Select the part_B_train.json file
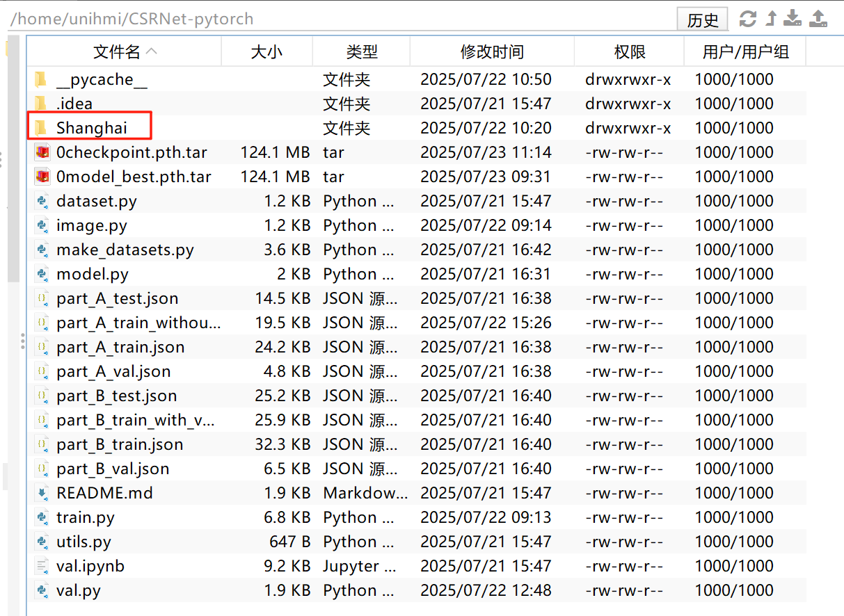844x616 pixels. coord(120,444)
